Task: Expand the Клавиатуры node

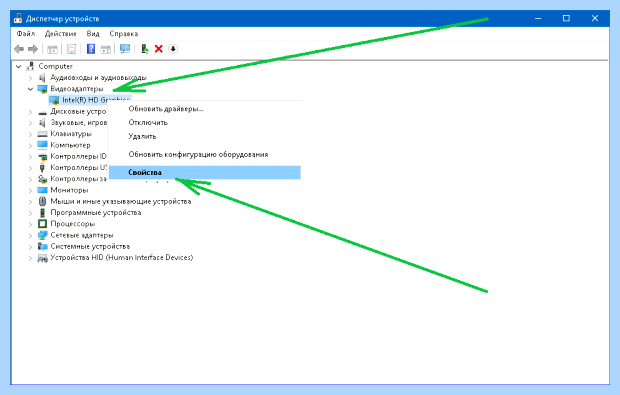Action: (x=30, y=134)
